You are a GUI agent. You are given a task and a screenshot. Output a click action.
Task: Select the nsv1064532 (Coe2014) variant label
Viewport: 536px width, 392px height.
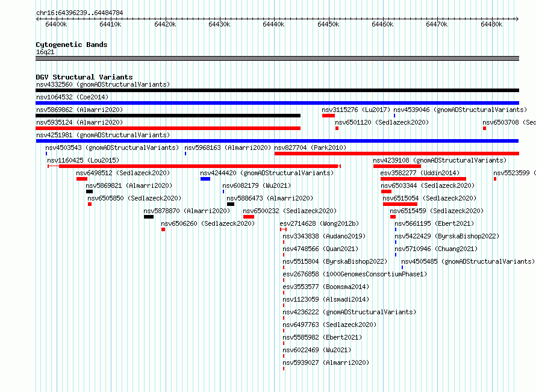pyautogui.click(x=72, y=97)
